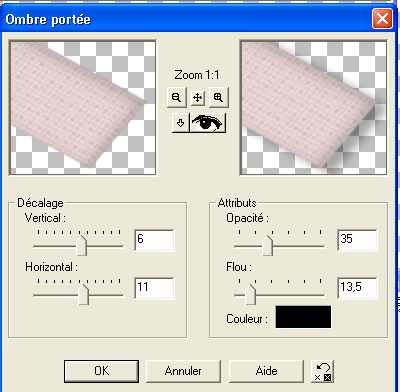Confirm the drop shadow with OK
The image size is (400, 392).
pos(101,371)
